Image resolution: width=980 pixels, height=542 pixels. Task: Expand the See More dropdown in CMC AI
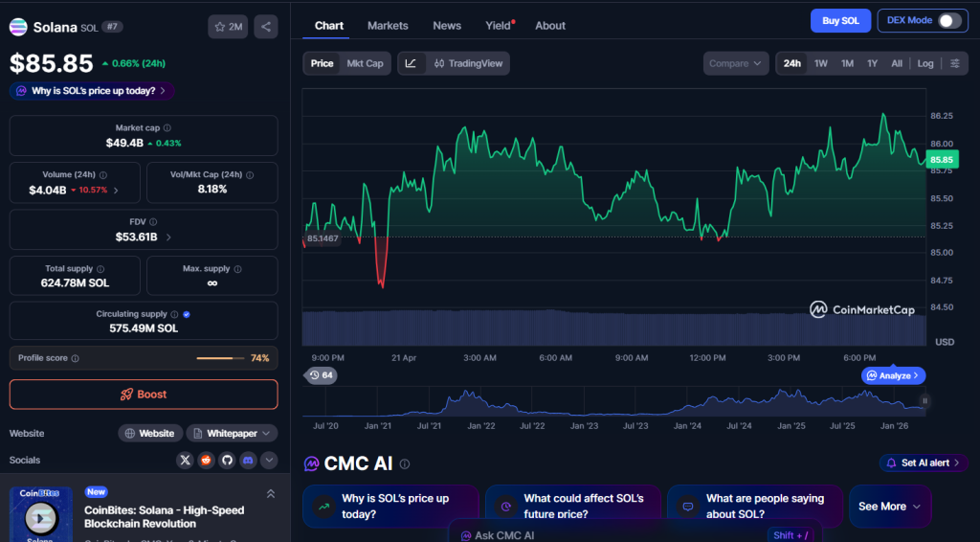[x=889, y=507]
